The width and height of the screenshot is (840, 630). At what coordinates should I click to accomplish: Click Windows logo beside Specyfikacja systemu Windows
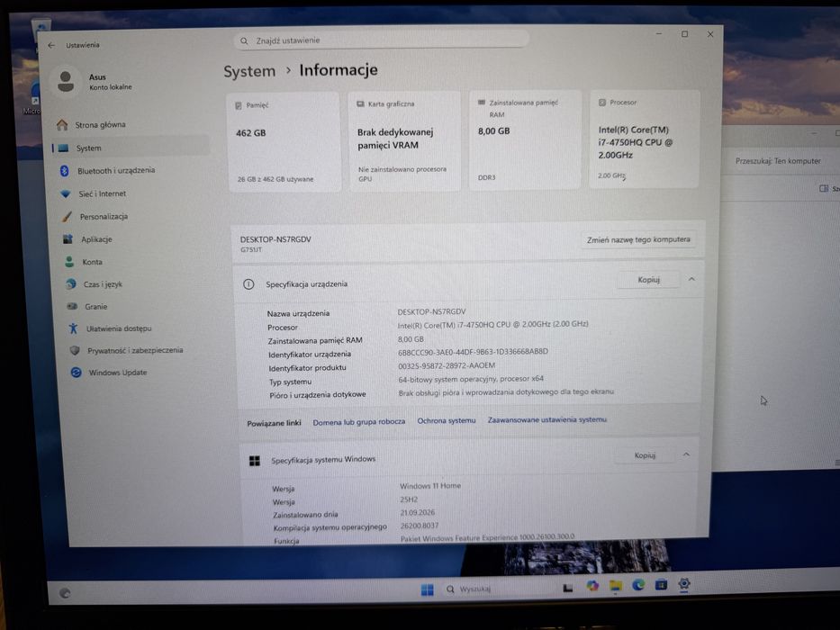coord(255,461)
